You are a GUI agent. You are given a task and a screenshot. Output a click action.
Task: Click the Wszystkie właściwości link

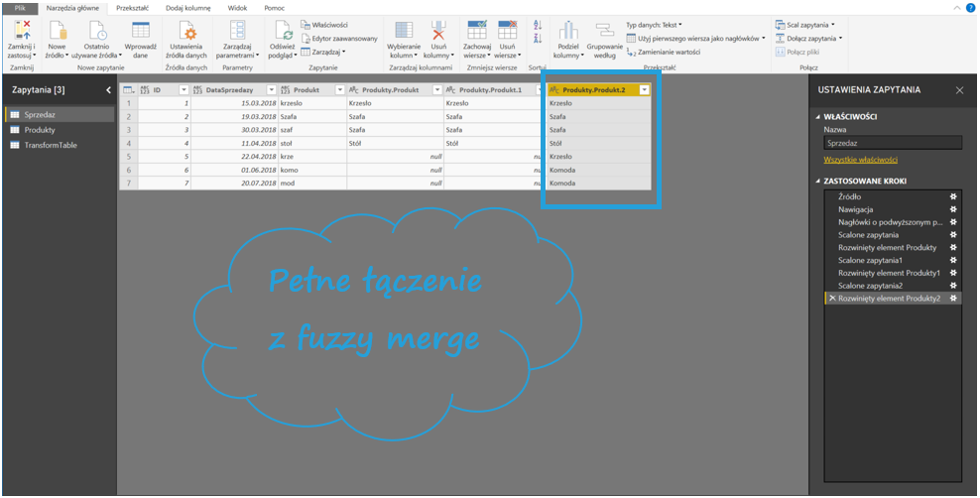[860, 159]
